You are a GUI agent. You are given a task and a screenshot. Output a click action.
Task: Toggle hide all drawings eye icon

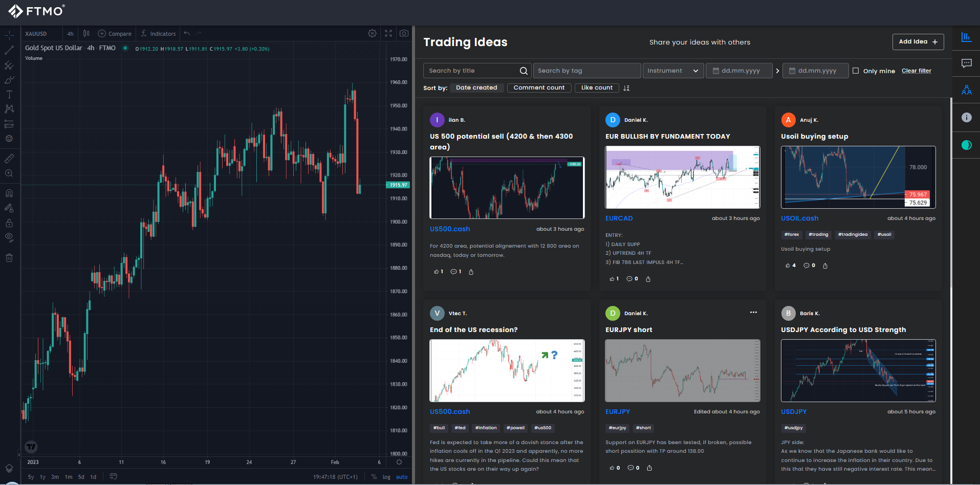(x=9, y=237)
